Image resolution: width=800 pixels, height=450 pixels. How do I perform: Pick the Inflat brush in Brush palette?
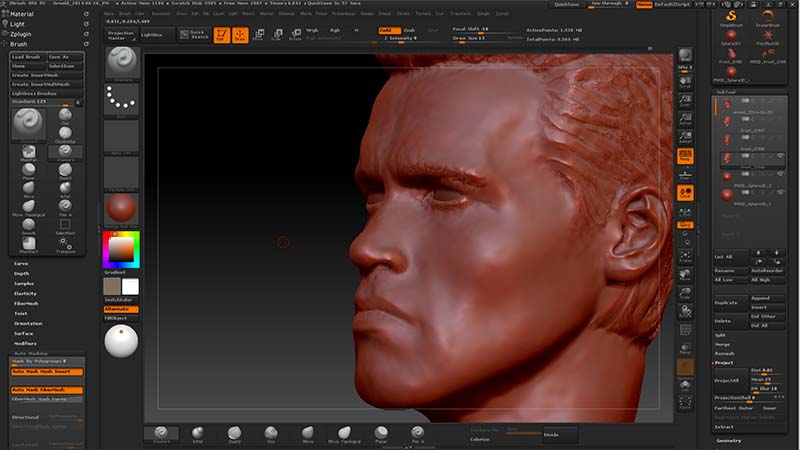(x=65, y=189)
